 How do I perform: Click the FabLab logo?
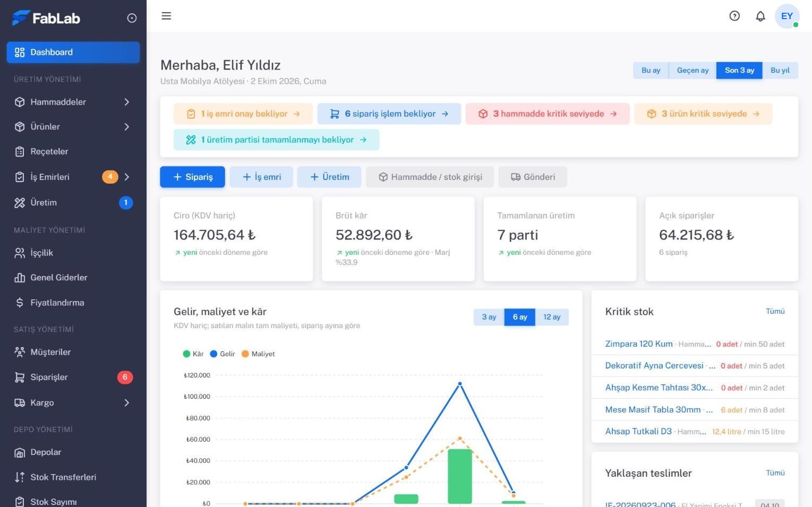[46, 18]
